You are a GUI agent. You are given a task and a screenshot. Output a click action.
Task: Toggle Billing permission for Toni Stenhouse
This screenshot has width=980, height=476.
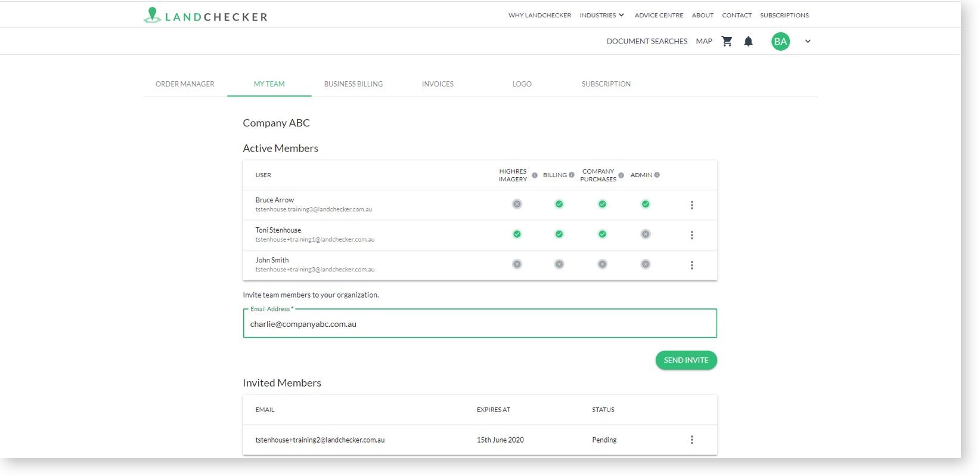(559, 234)
